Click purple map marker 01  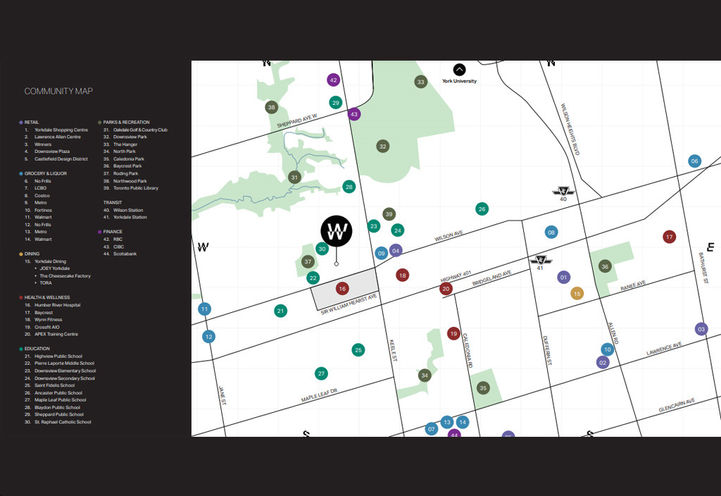pos(564,277)
